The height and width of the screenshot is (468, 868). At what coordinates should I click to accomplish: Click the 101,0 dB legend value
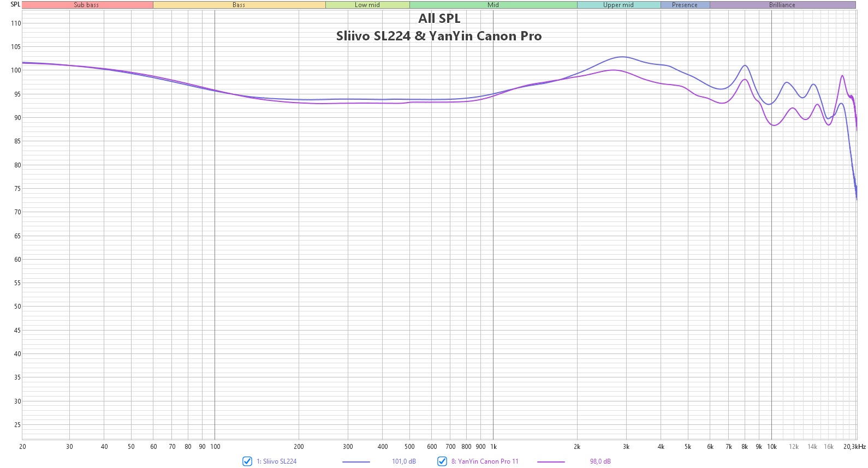[404, 461]
